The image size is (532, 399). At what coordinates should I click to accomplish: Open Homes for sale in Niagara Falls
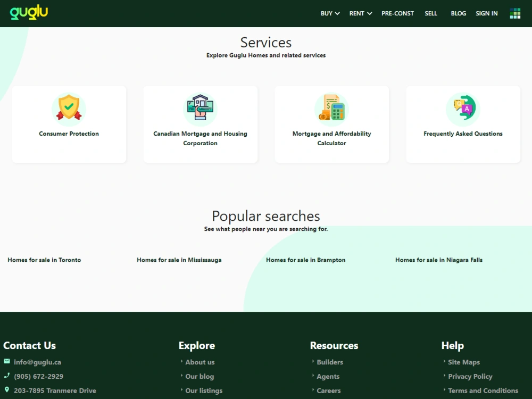439,260
